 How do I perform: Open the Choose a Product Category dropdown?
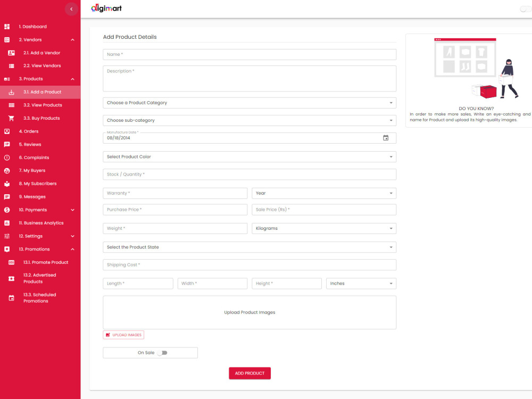250,103
